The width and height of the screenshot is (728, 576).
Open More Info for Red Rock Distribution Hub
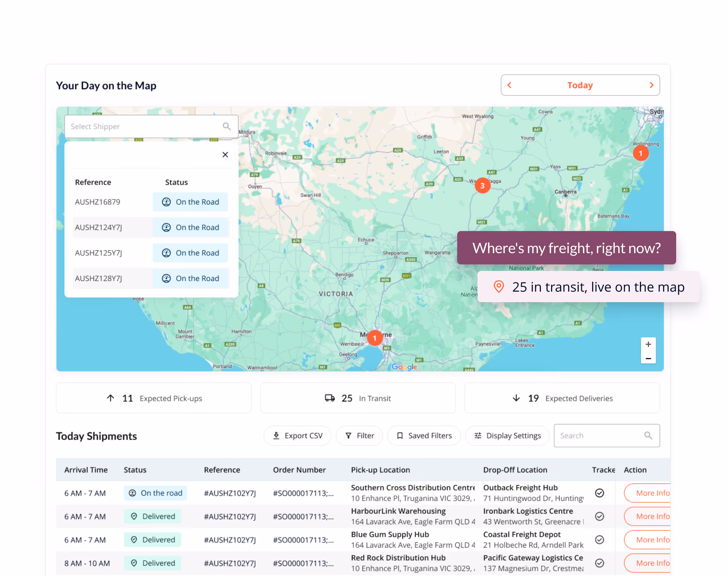[648, 563]
